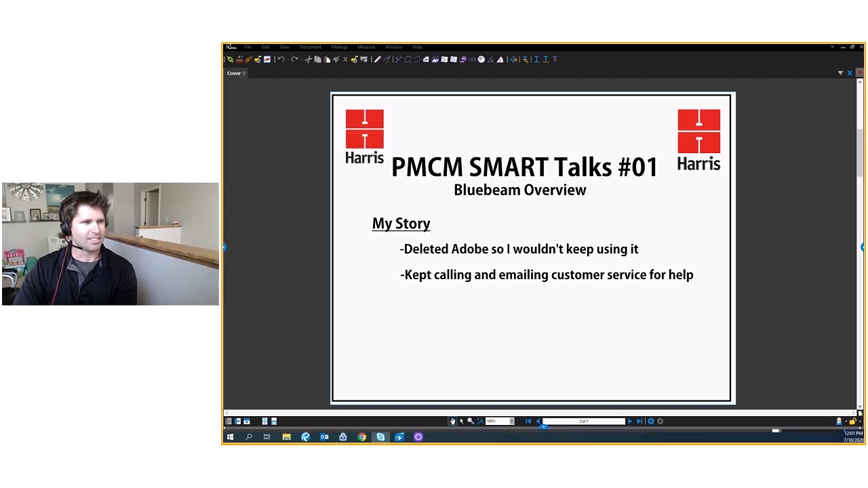Open the Window menu

point(394,47)
